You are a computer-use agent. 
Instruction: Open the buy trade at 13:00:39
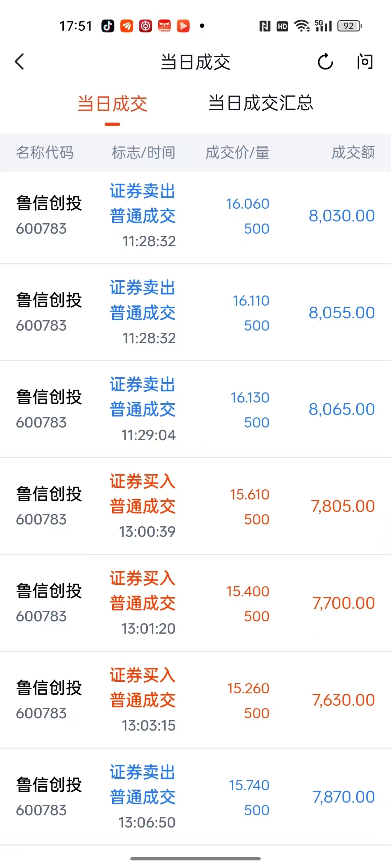(x=195, y=506)
